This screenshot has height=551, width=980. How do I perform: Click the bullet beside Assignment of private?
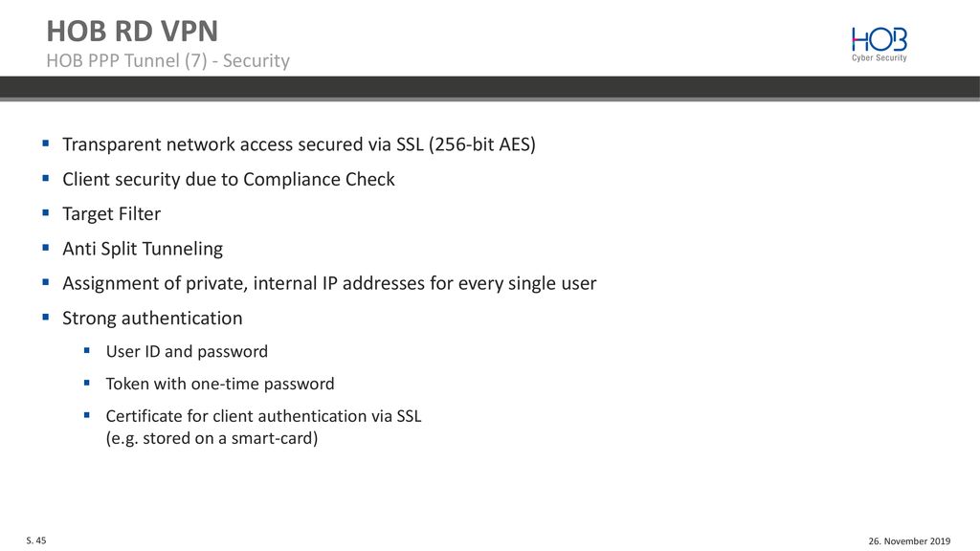point(46,282)
